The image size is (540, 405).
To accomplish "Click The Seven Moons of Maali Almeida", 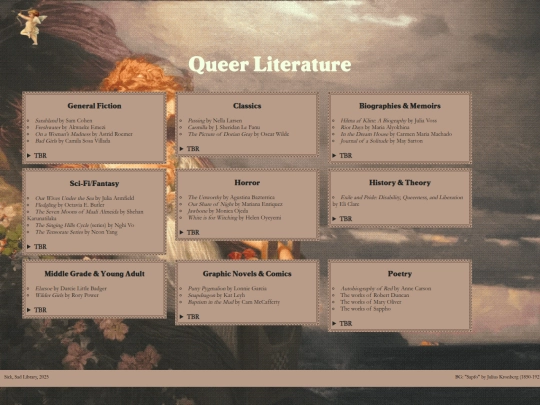I will click(85, 215).
